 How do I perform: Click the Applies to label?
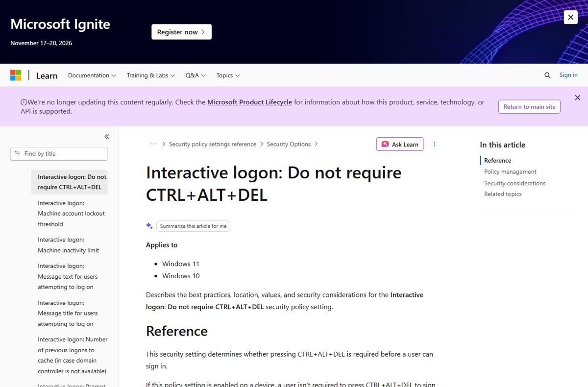pos(162,245)
